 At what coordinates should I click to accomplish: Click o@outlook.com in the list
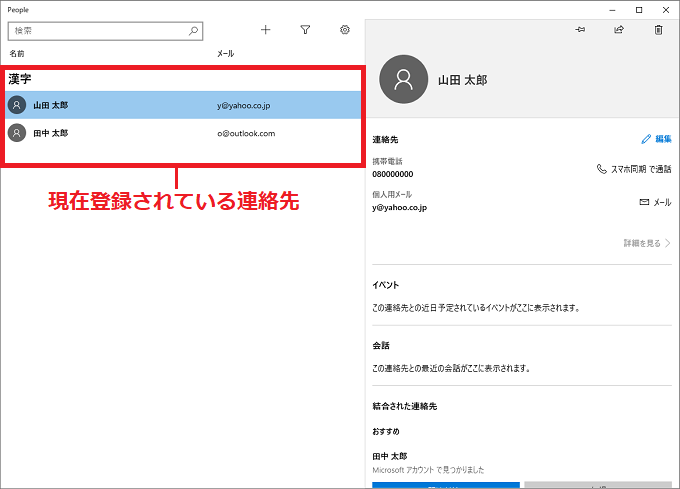[x=246, y=134]
